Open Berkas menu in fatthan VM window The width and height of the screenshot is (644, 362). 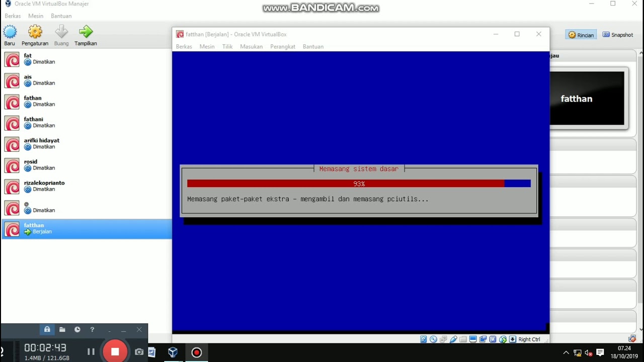184,47
